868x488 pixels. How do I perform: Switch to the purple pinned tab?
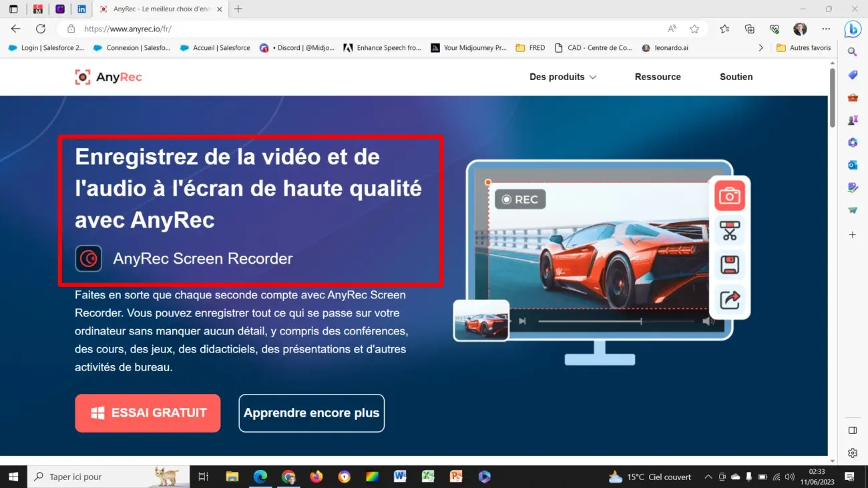60,9
